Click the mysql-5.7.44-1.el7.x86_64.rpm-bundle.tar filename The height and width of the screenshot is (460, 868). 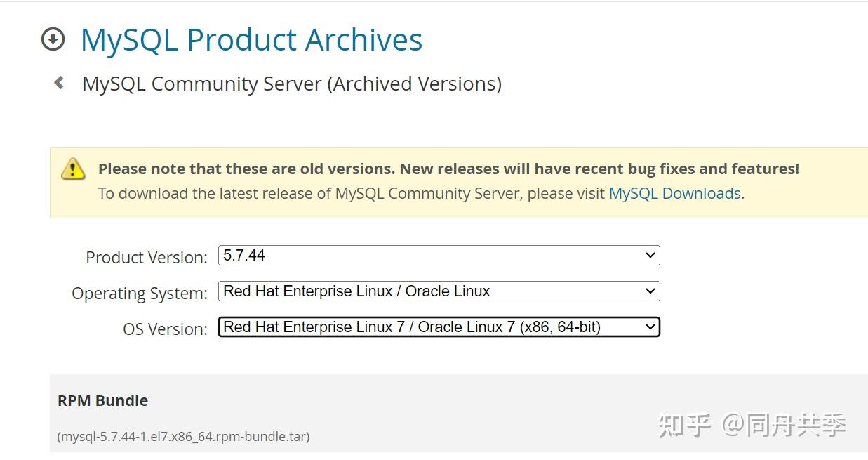[183, 436]
